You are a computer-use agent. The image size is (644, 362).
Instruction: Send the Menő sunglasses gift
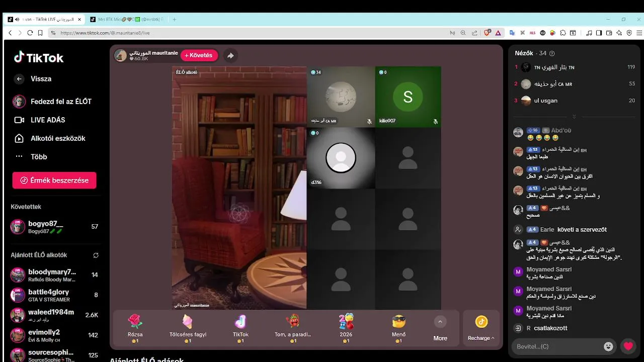pyautogui.click(x=398, y=327)
